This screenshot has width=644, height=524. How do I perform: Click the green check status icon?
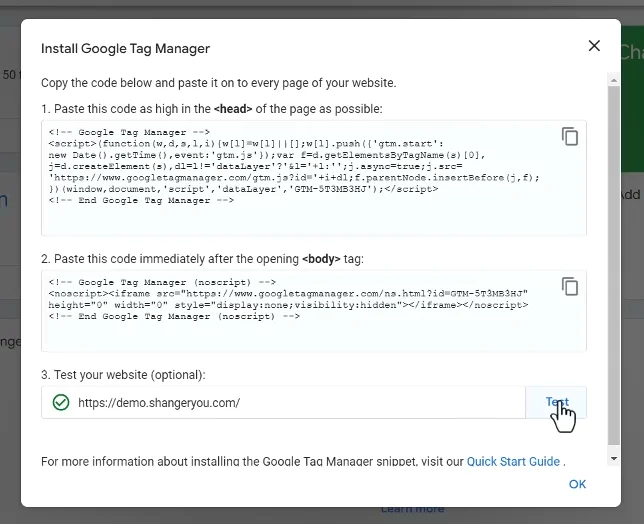click(61, 402)
